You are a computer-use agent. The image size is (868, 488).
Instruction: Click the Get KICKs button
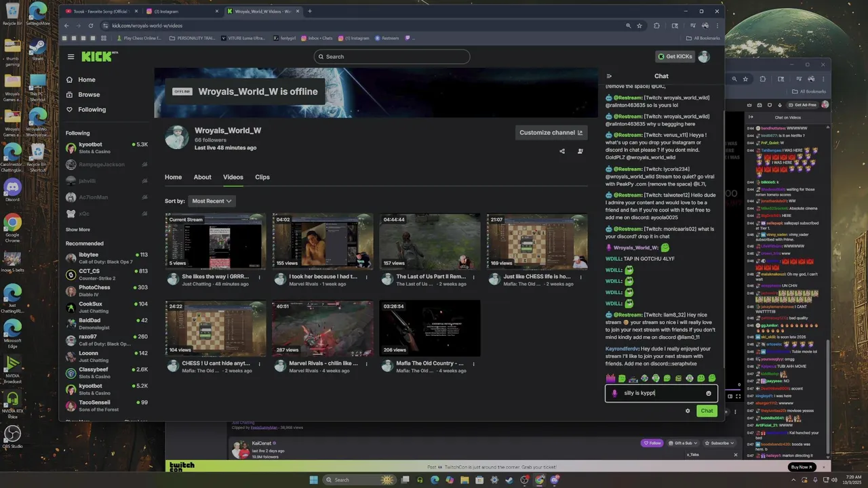675,57
